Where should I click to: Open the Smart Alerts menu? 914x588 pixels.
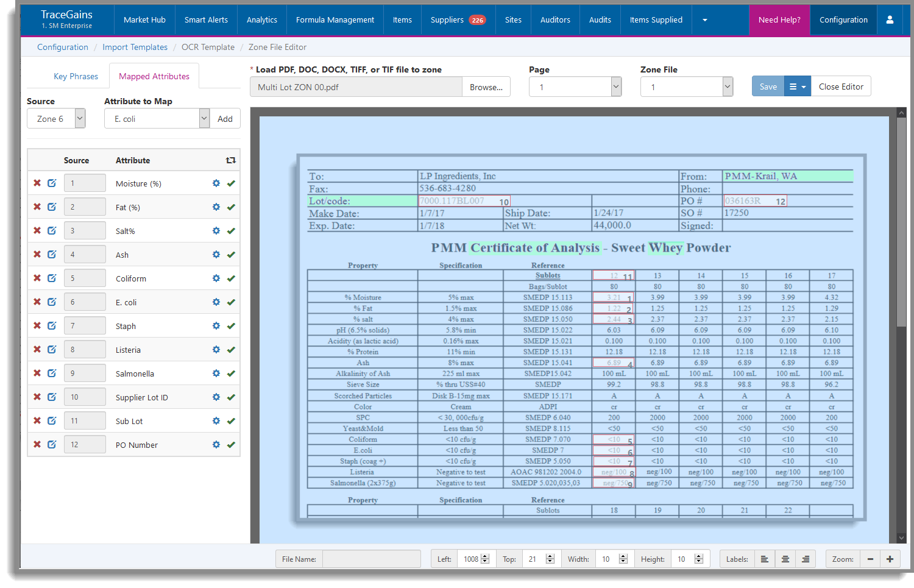(x=206, y=20)
